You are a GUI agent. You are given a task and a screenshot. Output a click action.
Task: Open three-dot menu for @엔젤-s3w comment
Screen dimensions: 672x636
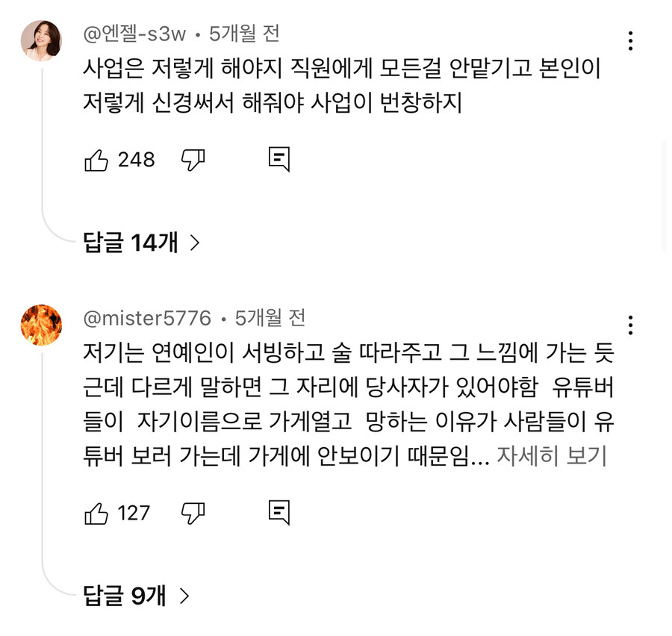631,41
